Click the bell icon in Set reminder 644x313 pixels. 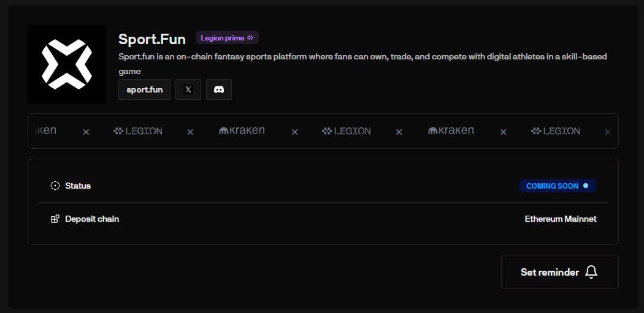click(x=591, y=272)
